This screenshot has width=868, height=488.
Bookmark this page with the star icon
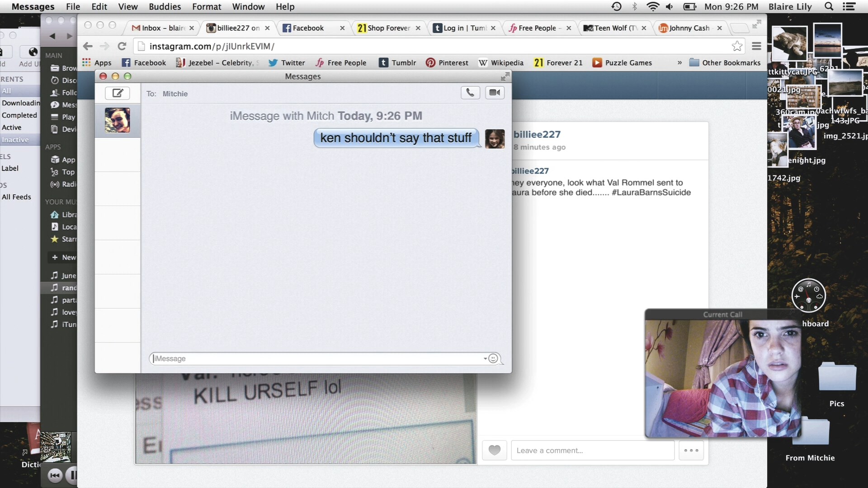737,46
